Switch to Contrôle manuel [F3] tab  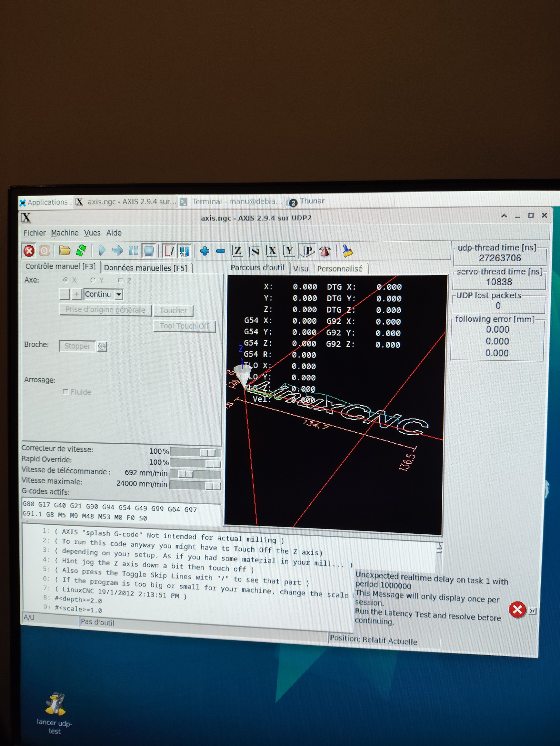61,266
